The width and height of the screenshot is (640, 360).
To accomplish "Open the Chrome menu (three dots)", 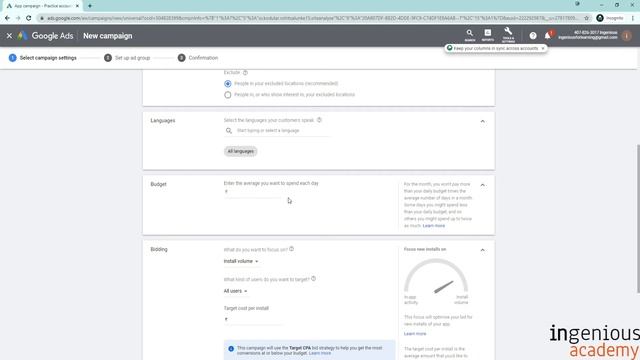I will [633, 18].
